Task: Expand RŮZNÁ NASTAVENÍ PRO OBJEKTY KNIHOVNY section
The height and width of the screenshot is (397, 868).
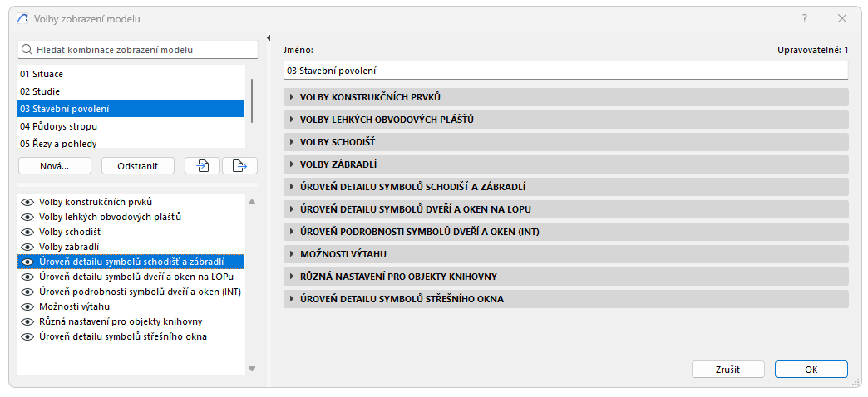Action: [565, 277]
